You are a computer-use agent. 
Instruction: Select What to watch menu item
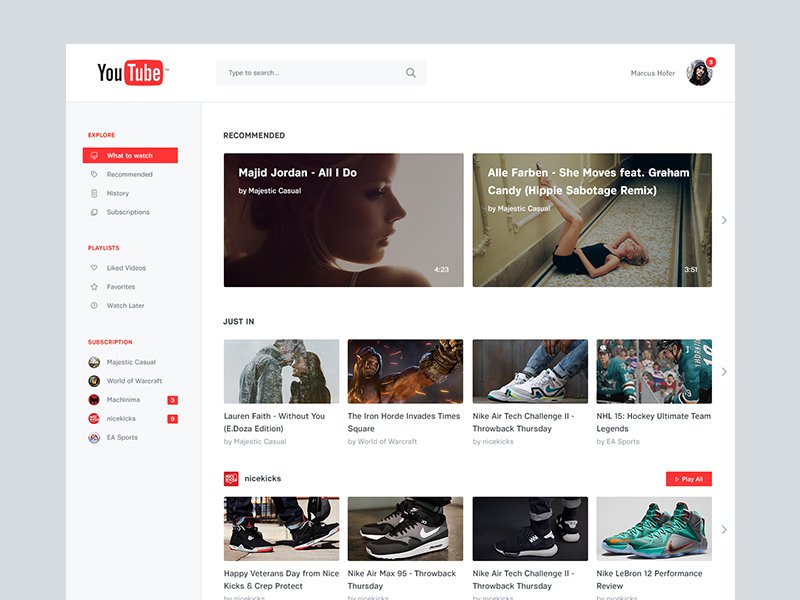click(x=130, y=156)
